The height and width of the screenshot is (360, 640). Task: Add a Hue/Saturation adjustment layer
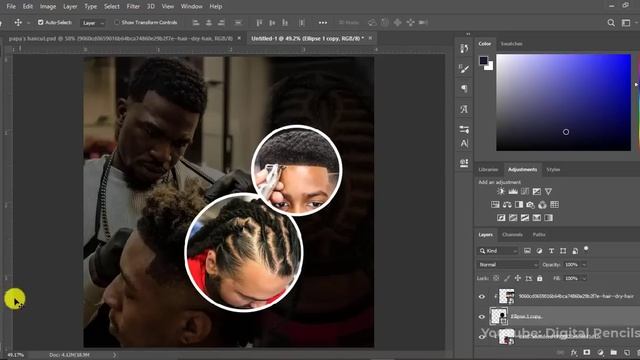(x=495, y=204)
